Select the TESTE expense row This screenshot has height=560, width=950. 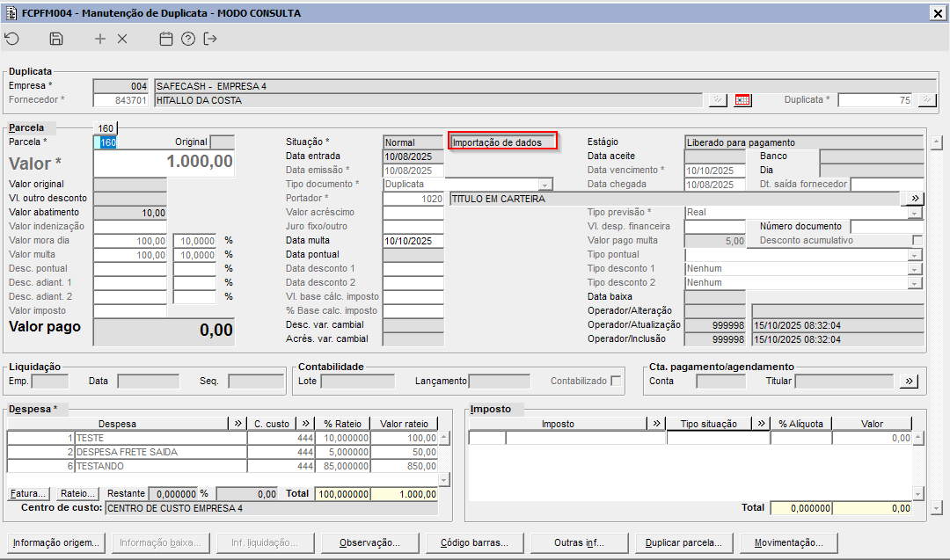coord(222,438)
